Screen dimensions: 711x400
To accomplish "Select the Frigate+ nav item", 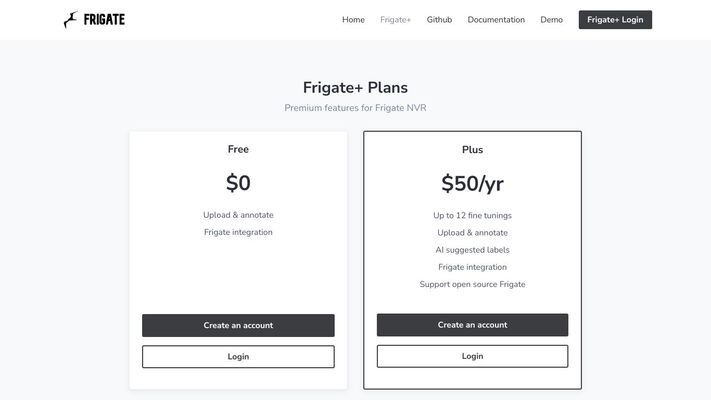I will [x=395, y=20].
